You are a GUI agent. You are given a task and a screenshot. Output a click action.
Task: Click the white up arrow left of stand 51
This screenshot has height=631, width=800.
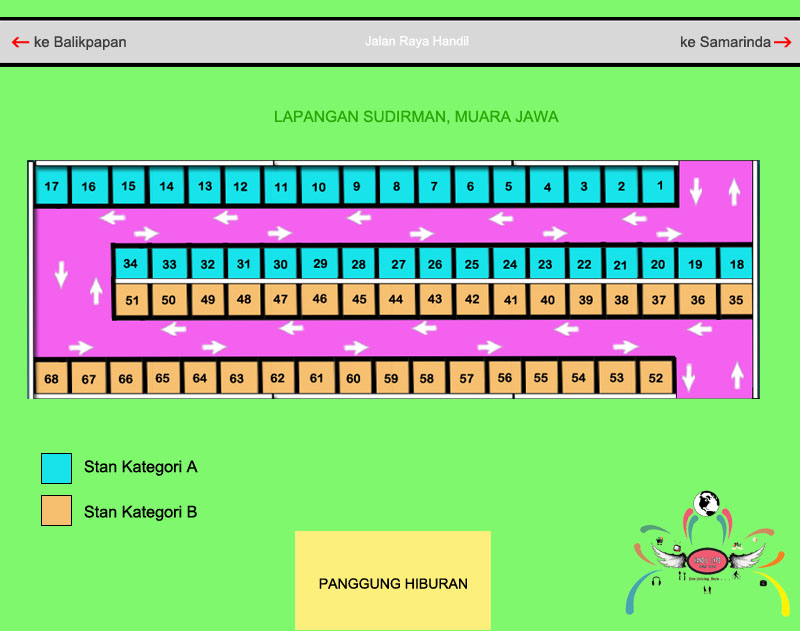[96, 291]
